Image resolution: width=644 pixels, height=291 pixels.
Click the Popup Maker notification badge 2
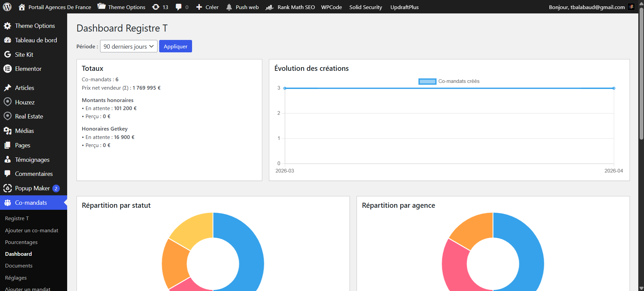click(56, 189)
